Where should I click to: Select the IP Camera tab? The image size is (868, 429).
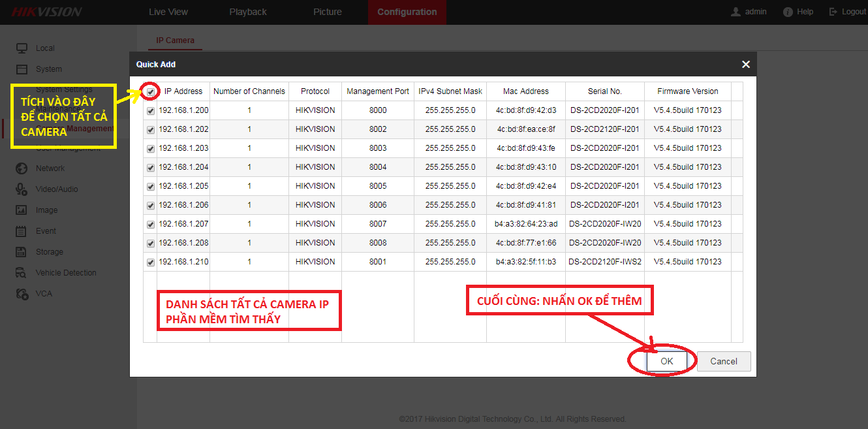[x=176, y=40]
